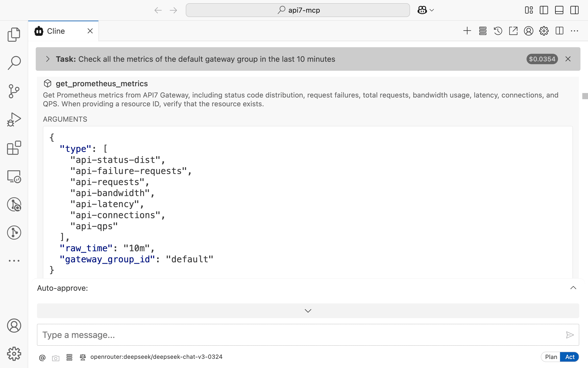The height and width of the screenshot is (368, 588).
Task: Open the git graph activity icon
Action: coord(14,232)
